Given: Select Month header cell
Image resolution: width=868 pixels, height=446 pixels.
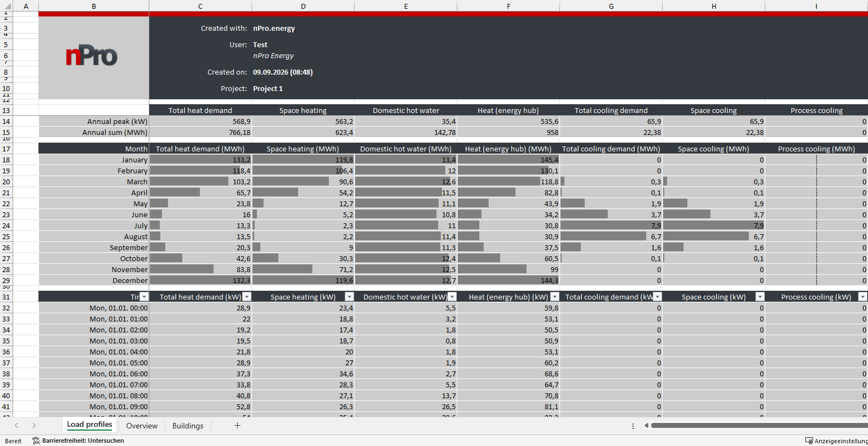Looking at the screenshot, I should 94,149.
